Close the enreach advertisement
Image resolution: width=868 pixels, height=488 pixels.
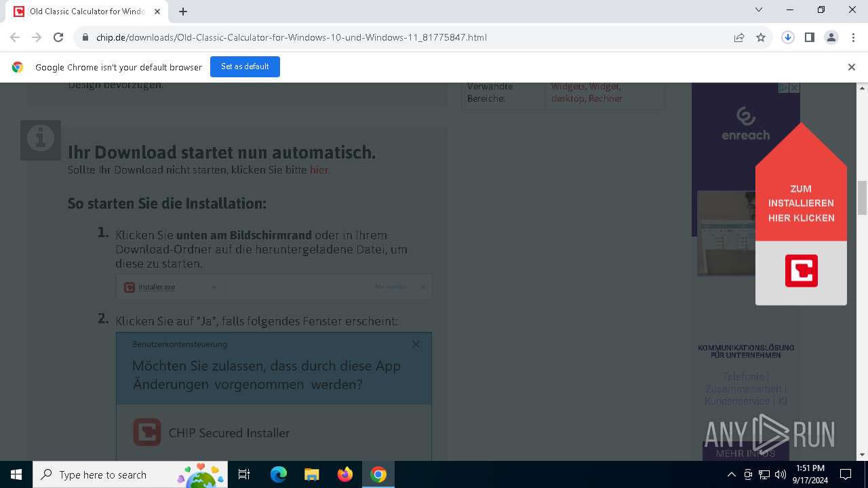[795, 88]
